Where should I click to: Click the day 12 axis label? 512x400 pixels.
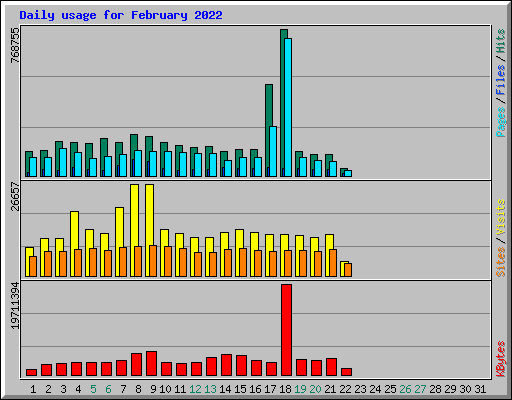195,389
